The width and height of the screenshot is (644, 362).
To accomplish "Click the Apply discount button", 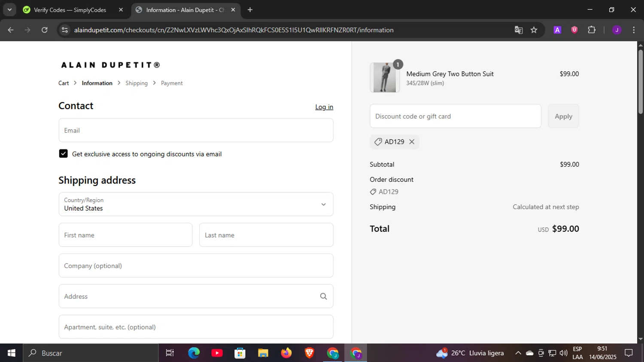I will click(x=563, y=116).
